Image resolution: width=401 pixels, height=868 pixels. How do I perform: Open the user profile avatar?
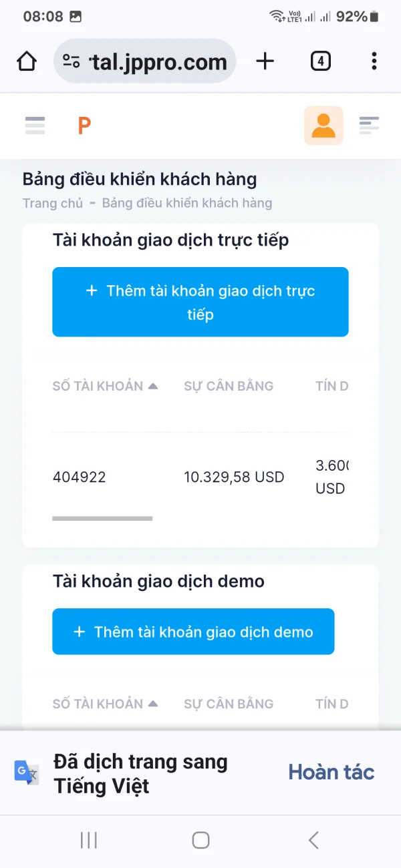323,126
